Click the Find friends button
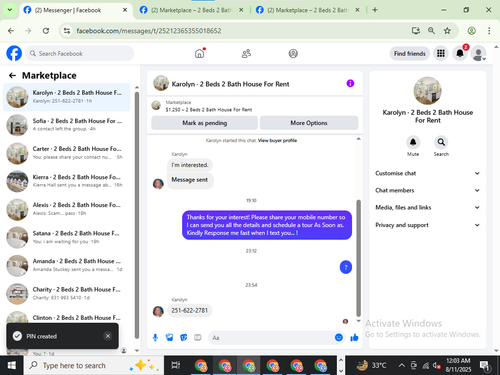500x375 pixels. coord(410,53)
